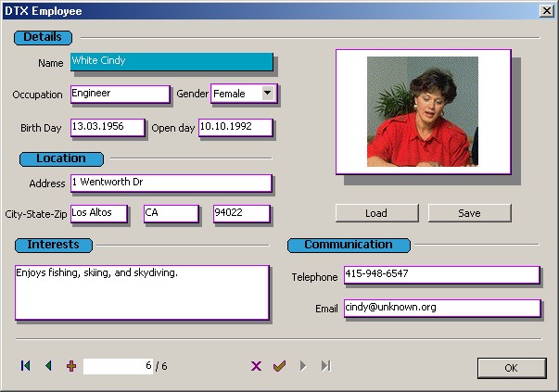
Task: Edit the Email field
Action: (x=442, y=308)
